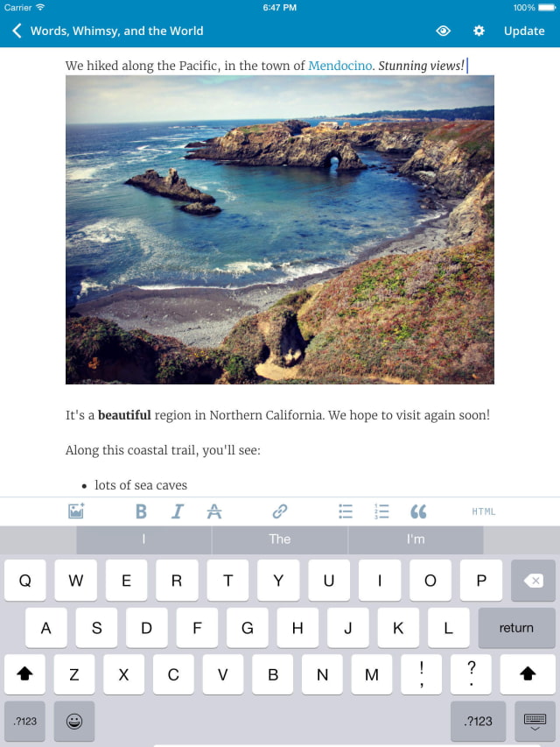Tap the insert media image icon

coord(76,511)
